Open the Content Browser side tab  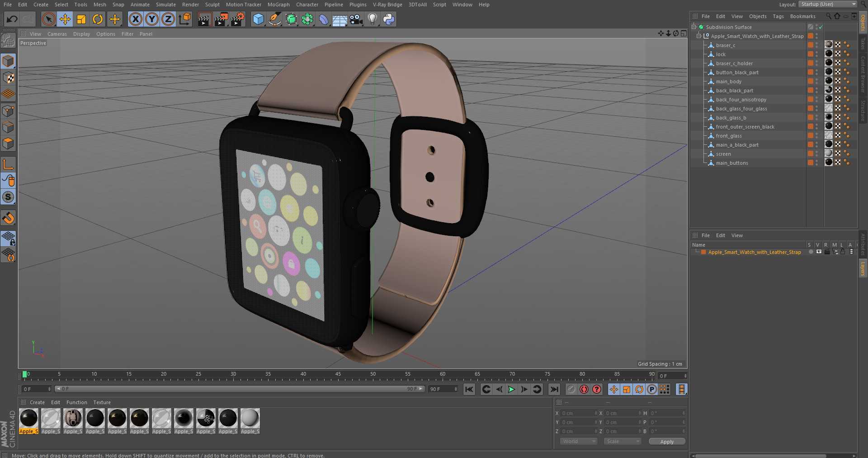(x=863, y=75)
